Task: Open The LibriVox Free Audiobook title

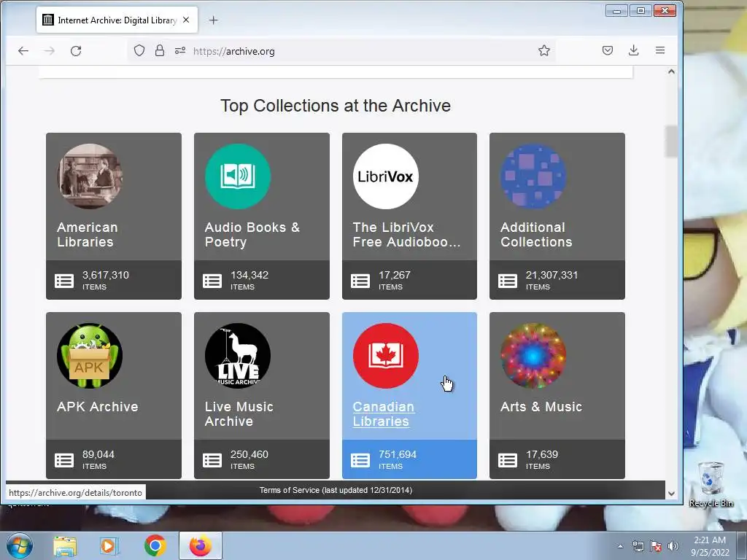Action: (406, 234)
